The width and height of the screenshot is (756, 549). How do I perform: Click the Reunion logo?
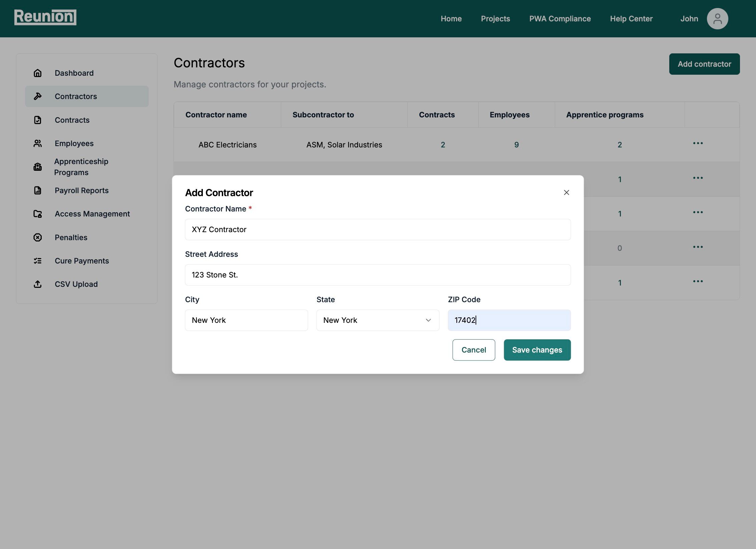click(45, 17)
